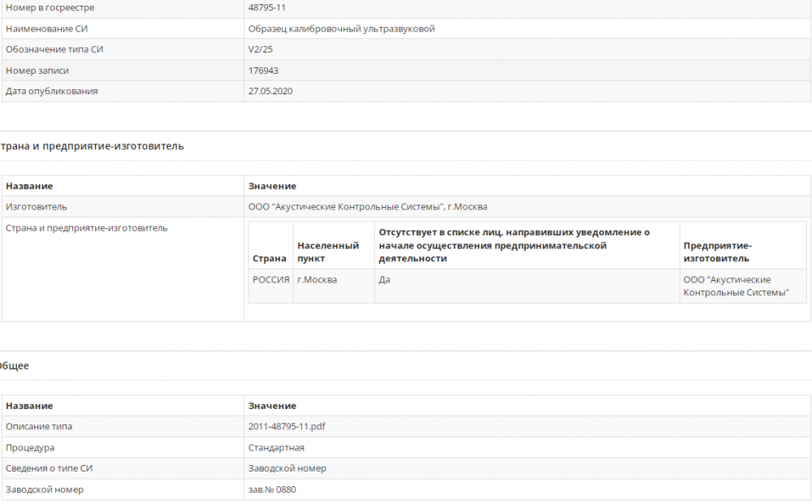Select the Стандартная procedure value
The width and height of the screenshot is (812, 504).
tap(276, 448)
